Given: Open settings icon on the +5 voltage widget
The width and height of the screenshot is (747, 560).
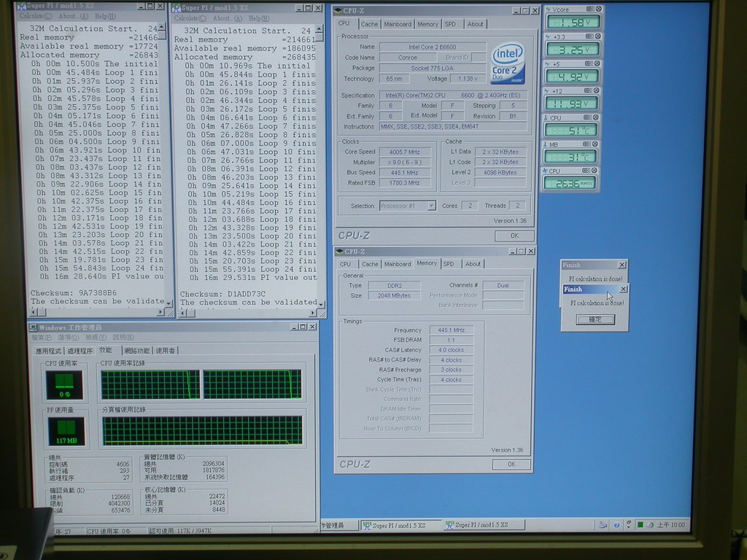Looking at the screenshot, I should (x=589, y=63).
